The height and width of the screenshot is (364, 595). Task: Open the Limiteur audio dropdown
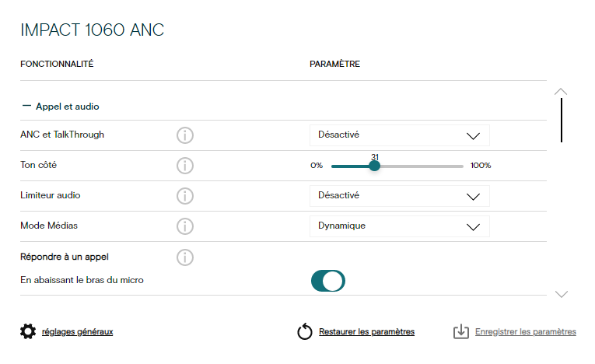tap(399, 196)
